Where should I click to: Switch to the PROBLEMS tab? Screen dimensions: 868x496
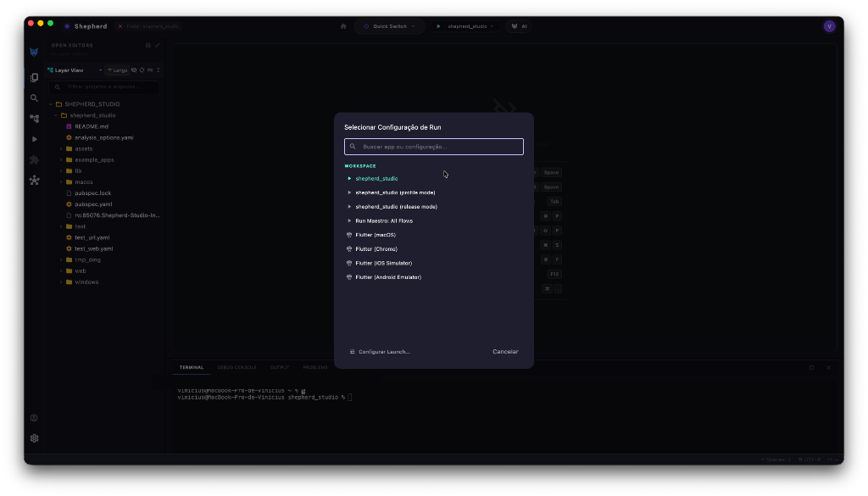(315, 368)
